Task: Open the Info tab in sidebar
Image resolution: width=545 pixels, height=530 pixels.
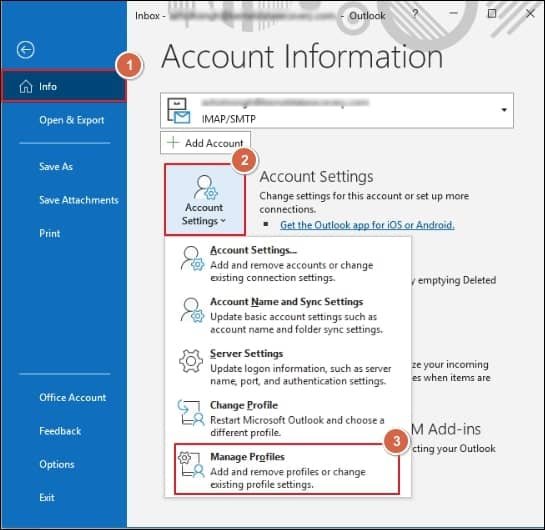Action: [x=64, y=86]
